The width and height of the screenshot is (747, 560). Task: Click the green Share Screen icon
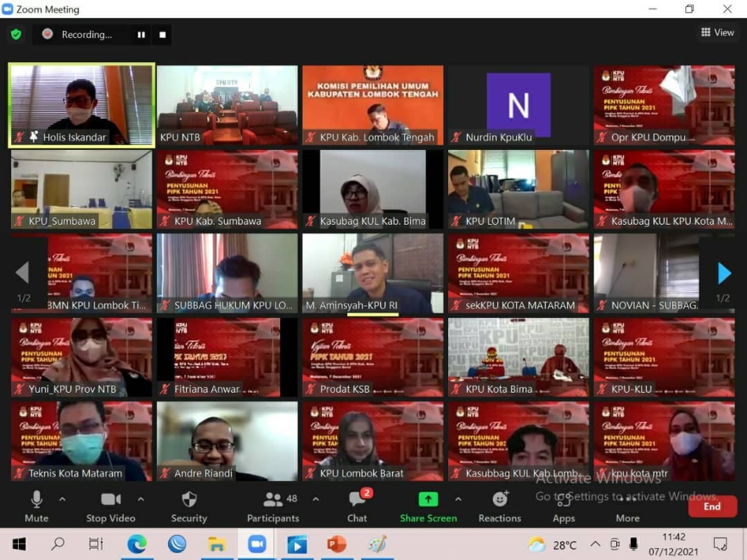[x=428, y=499]
